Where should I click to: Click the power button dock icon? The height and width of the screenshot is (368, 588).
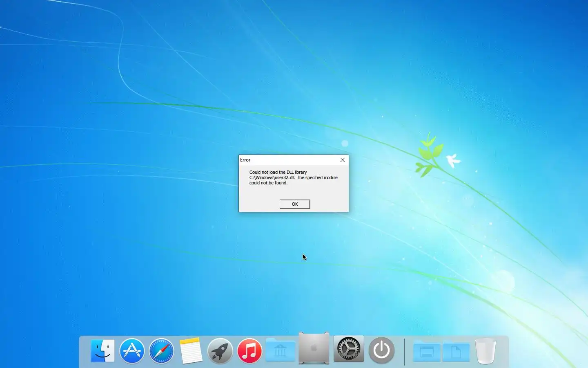[381, 350]
